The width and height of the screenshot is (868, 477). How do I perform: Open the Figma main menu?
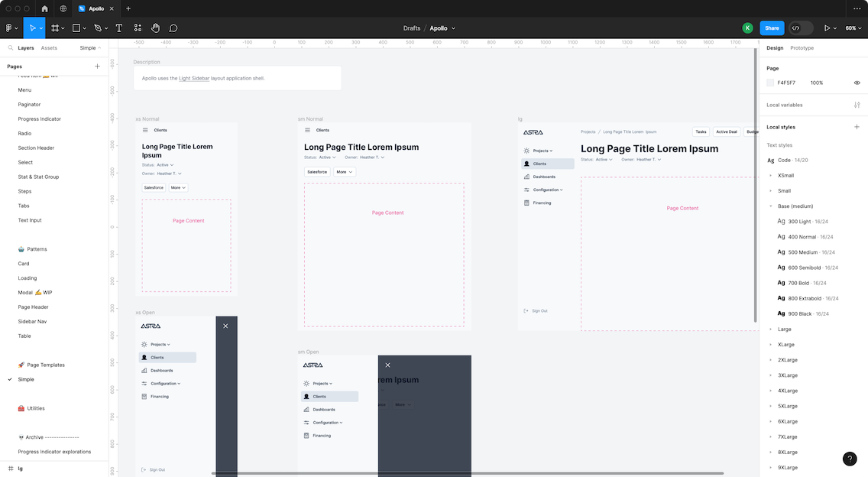(11, 28)
